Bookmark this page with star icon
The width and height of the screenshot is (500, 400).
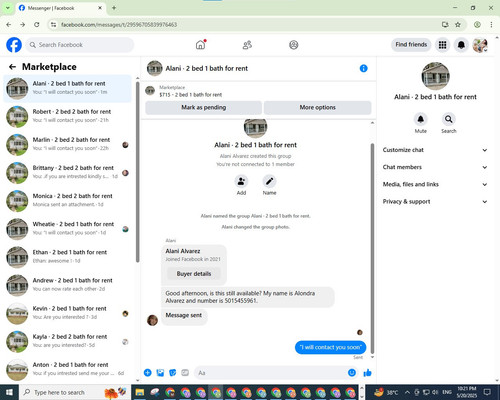click(458, 24)
